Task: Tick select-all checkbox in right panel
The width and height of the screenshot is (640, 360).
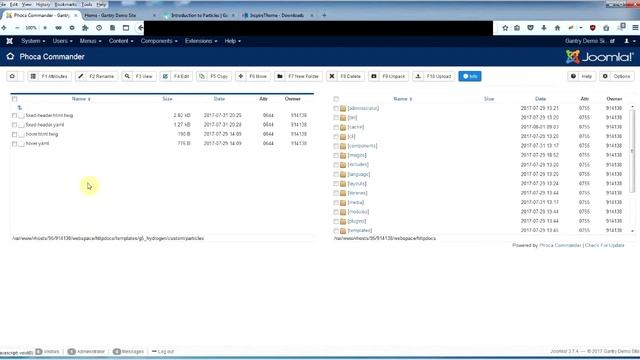Action: [336, 99]
